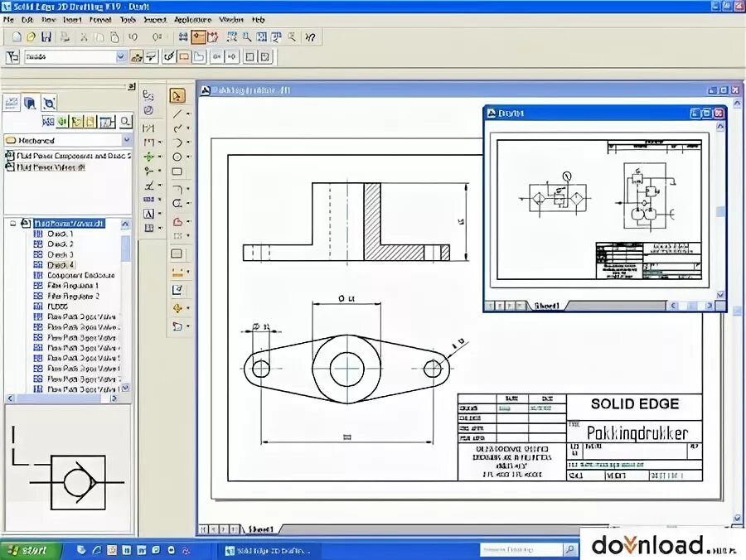Click the green icon in library toolbar
Screen dimensions: 746x560
(x=62, y=122)
